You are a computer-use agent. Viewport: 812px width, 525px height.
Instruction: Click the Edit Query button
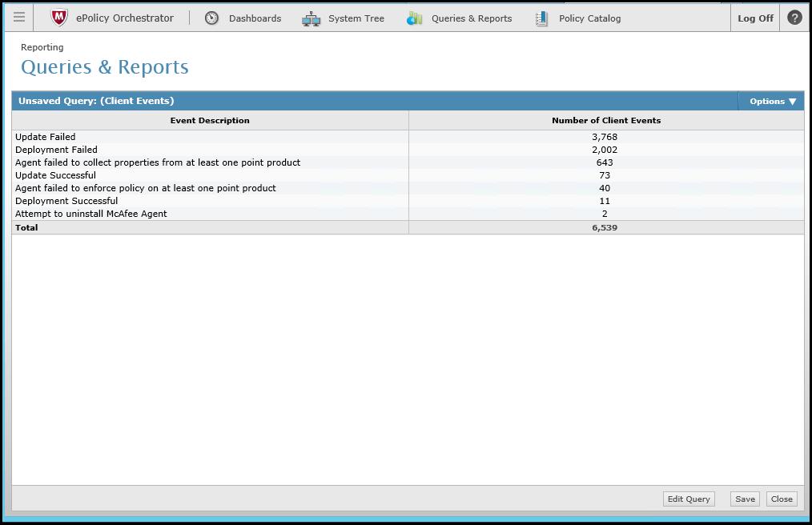click(689, 499)
